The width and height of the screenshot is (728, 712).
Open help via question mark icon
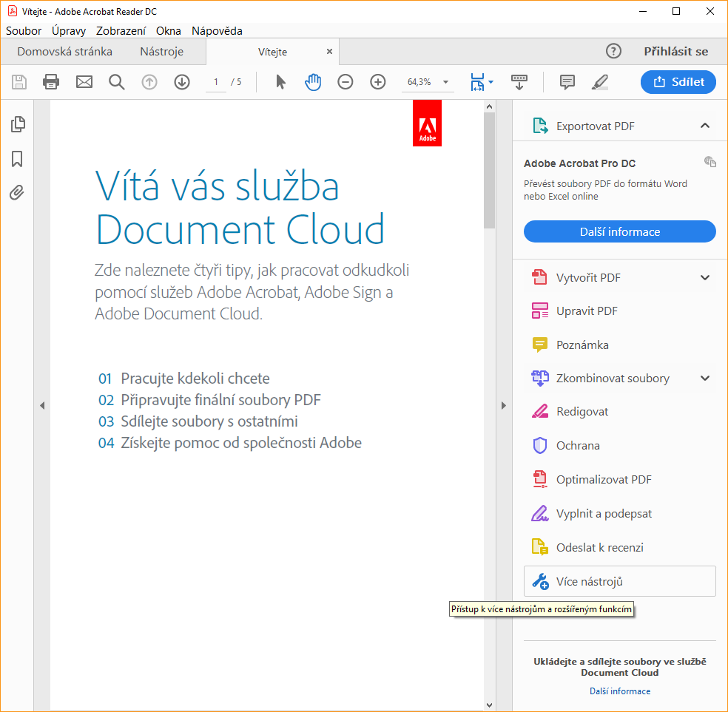pyautogui.click(x=613, y=51)
